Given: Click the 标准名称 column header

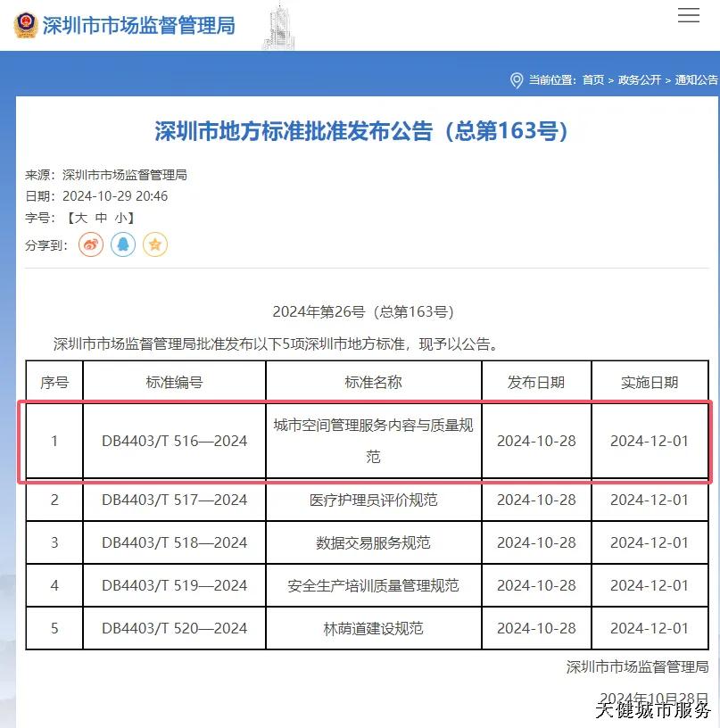Looking at the screenshot, I should pos(373,383).
